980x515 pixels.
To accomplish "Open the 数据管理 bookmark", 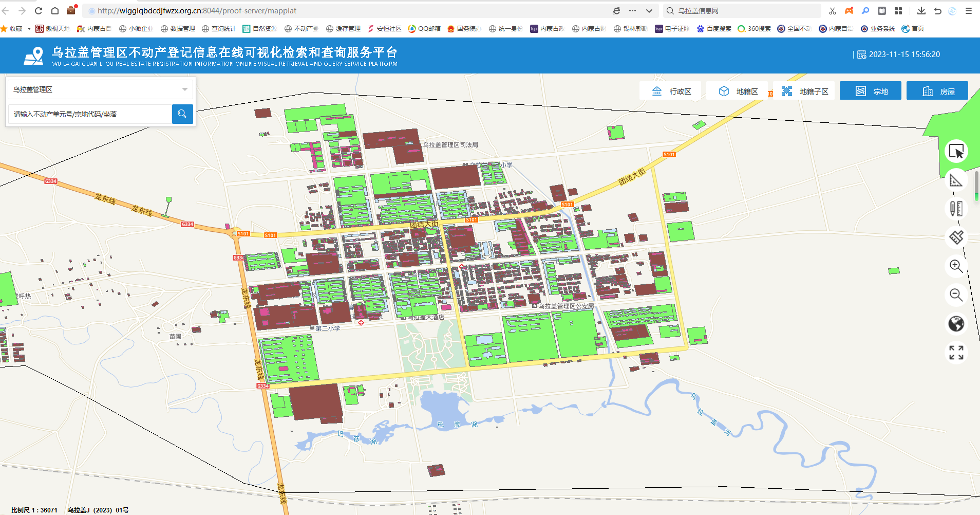I will [x=178, y=29].
